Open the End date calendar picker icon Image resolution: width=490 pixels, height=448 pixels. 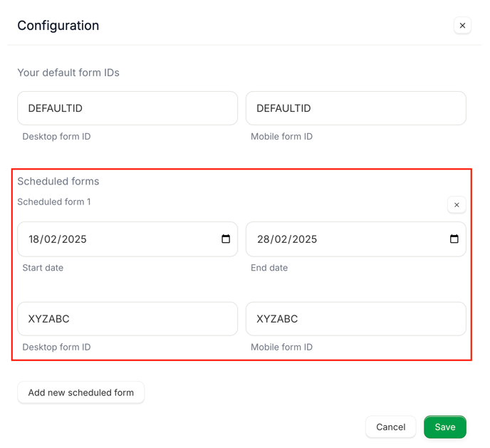pos(454,239)
